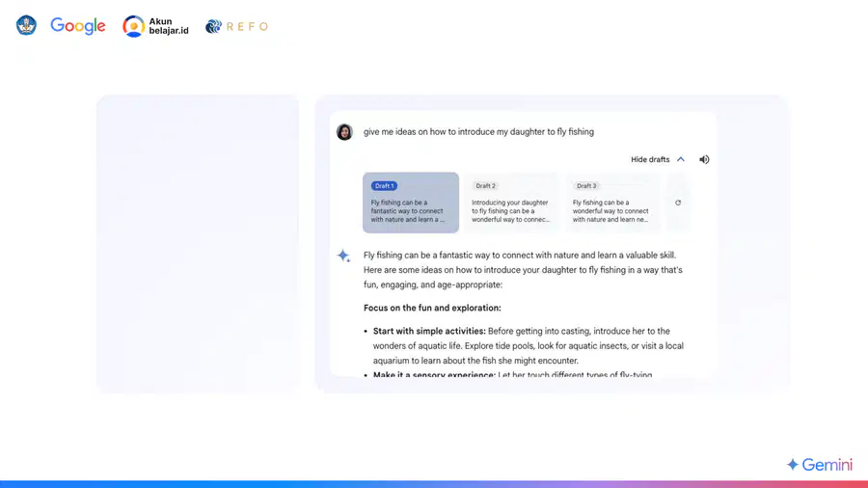Click the ministry emblem logo at top-left
This screenshot has width=868, height=488.
point(26,25)
